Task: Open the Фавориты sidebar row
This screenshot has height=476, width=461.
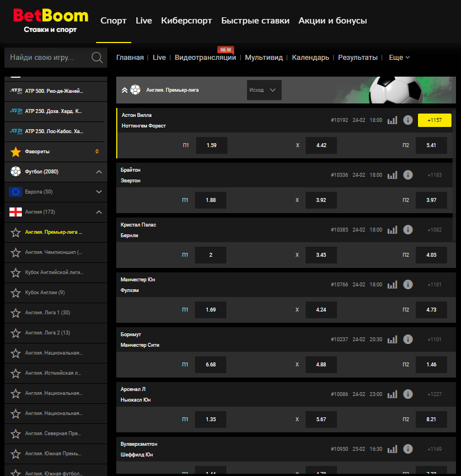Action: coord(56,152)
